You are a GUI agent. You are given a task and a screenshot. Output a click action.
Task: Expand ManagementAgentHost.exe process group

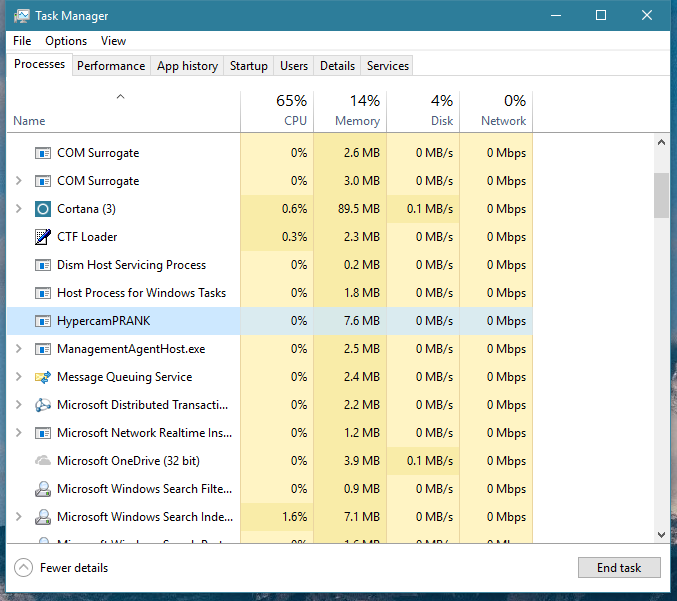point(19,349)
